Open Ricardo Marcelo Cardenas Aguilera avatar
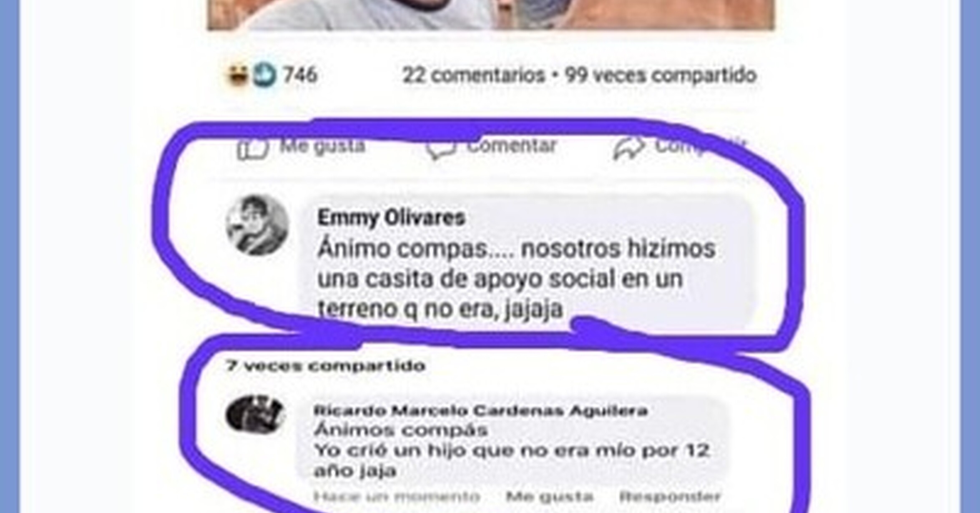The width and height of the screenshot is (980, 513). tap(255, 414)
